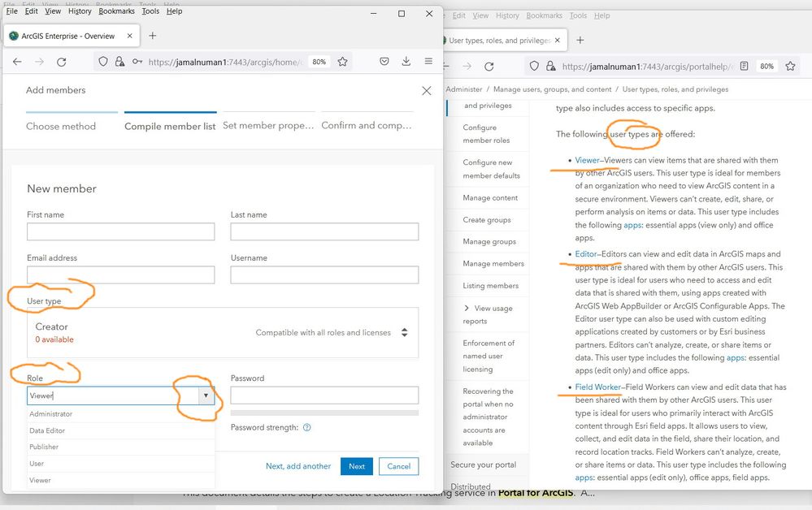Open Manage content help topic
Image resolution: width=812 pixels, height=510 pixels.
click(x=490, y=197)
